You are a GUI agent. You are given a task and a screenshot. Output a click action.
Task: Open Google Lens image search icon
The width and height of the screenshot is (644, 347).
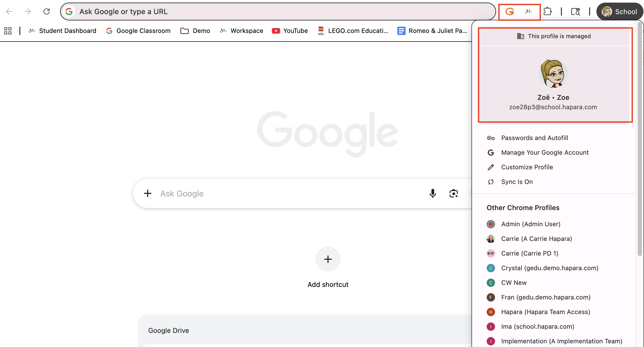point(454,193)
